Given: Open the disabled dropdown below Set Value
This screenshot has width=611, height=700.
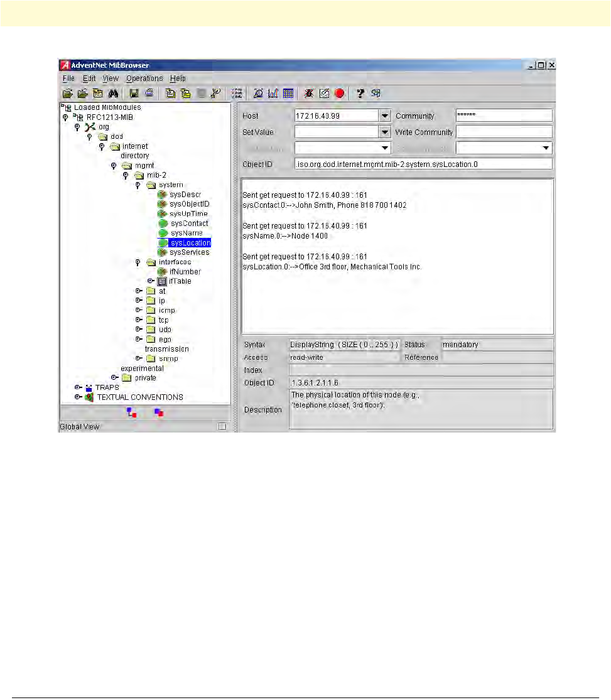Looking at the screenshot, I should (x=384, y=148).
